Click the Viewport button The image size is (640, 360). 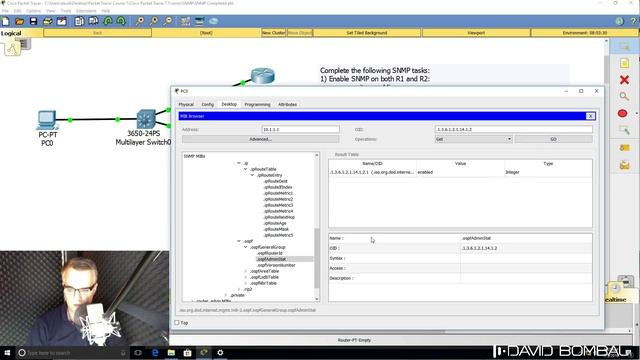[x=476, y=33]
